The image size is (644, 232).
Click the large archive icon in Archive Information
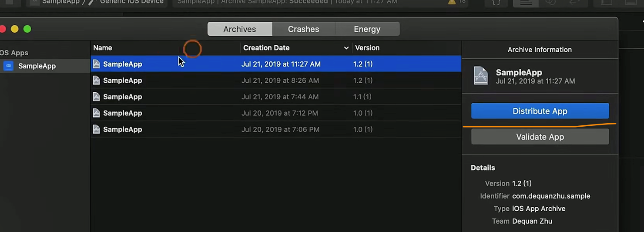[481, 76]
